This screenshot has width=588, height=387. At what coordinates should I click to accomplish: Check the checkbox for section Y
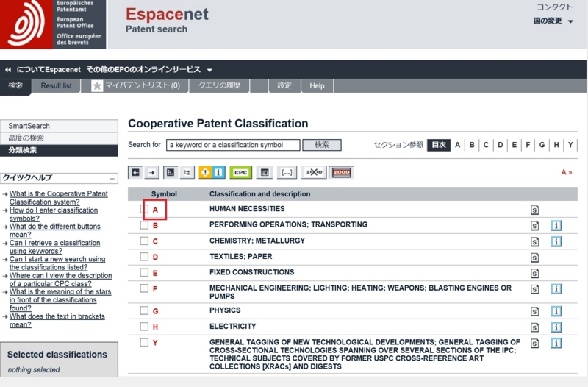click(x=144, y=342)
